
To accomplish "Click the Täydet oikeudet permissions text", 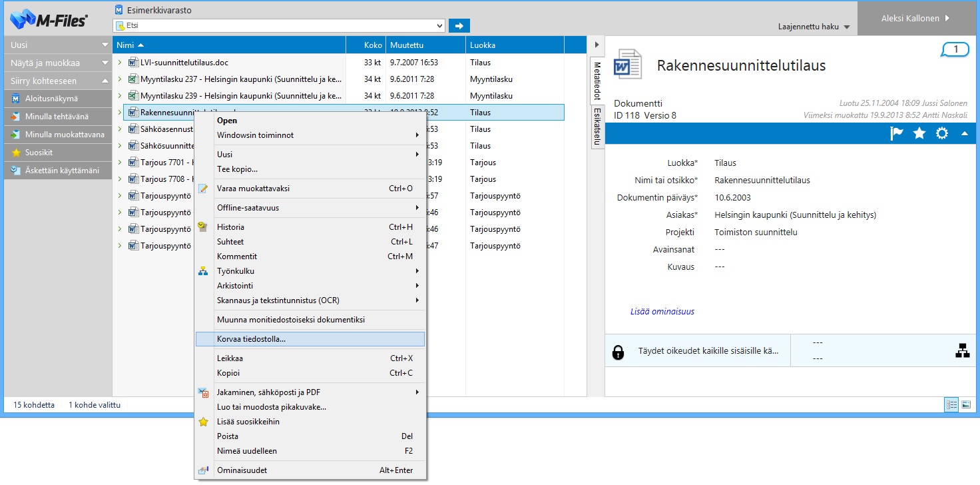I will click(x=708, y=351).
